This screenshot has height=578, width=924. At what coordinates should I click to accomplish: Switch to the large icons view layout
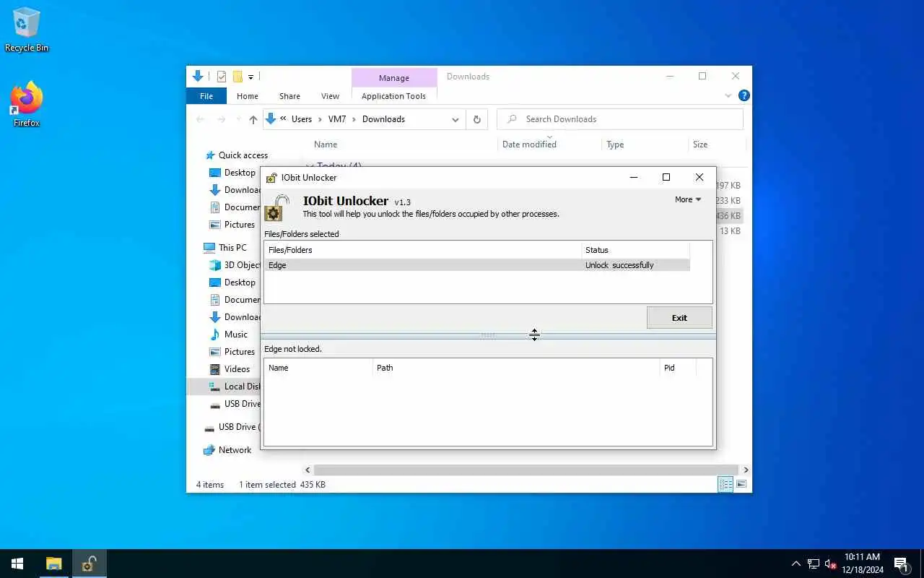click(x=741, y=484)
